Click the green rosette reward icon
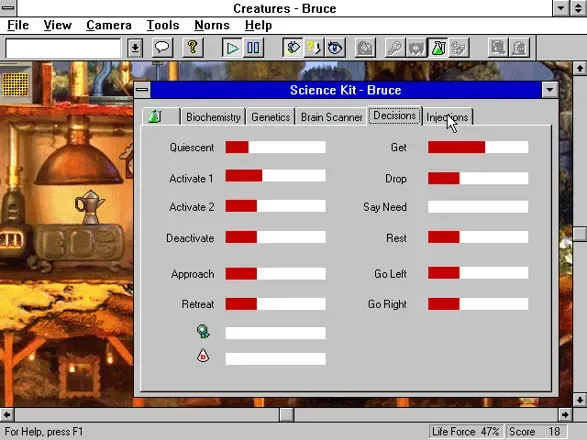 tap(203, 331)
